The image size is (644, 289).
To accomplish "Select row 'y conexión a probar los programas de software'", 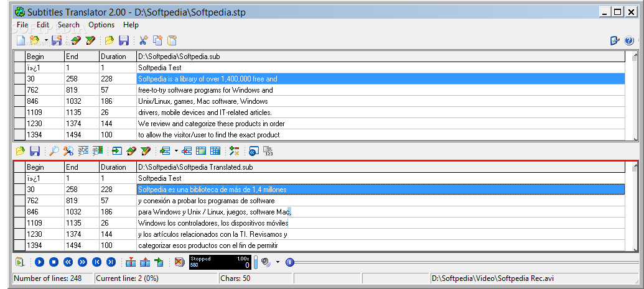I will (x=381, y=201).
